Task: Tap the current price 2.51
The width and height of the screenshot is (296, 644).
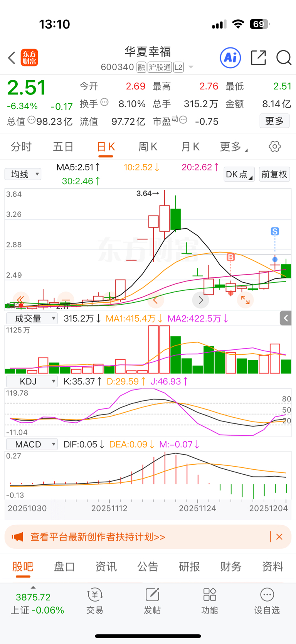Action: (x=27, y=88)
